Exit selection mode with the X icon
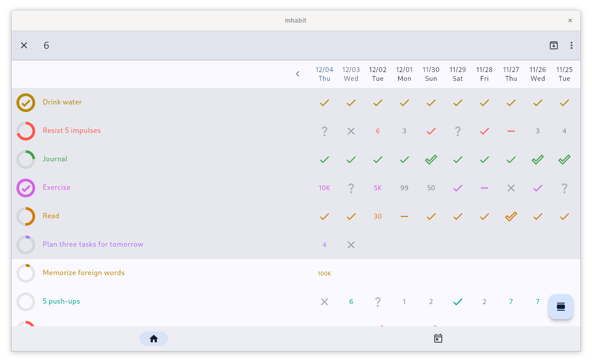 coord(24,45)
